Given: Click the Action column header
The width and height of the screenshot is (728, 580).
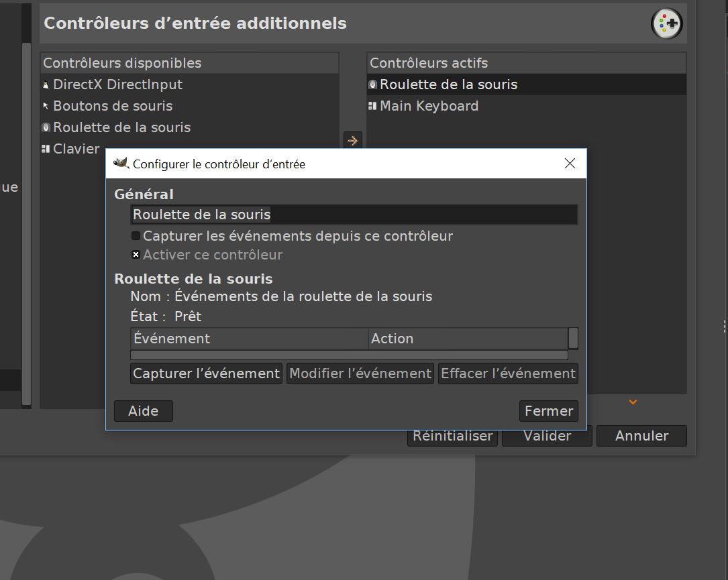Looking at the screenshot, I should pos(468,338).
